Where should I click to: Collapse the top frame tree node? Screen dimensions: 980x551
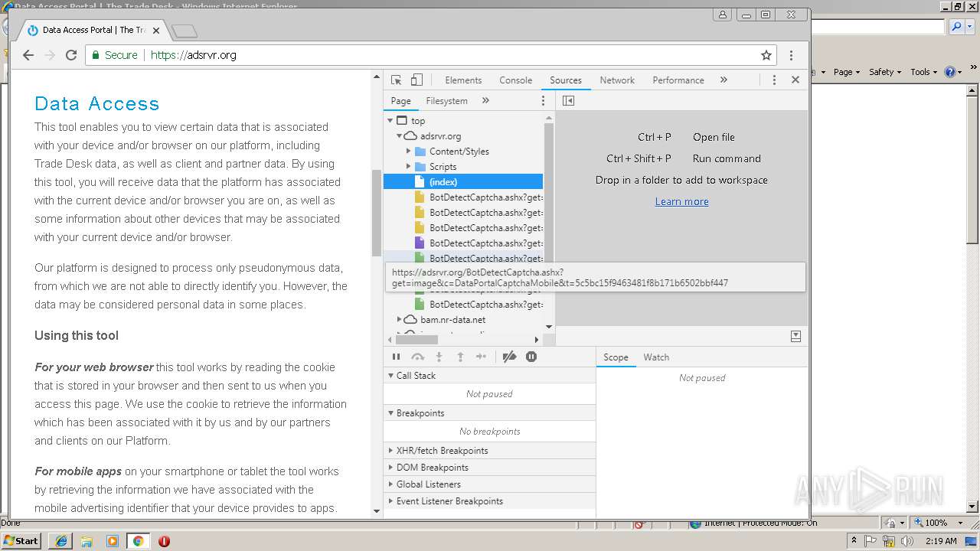[x=390, y=120]
